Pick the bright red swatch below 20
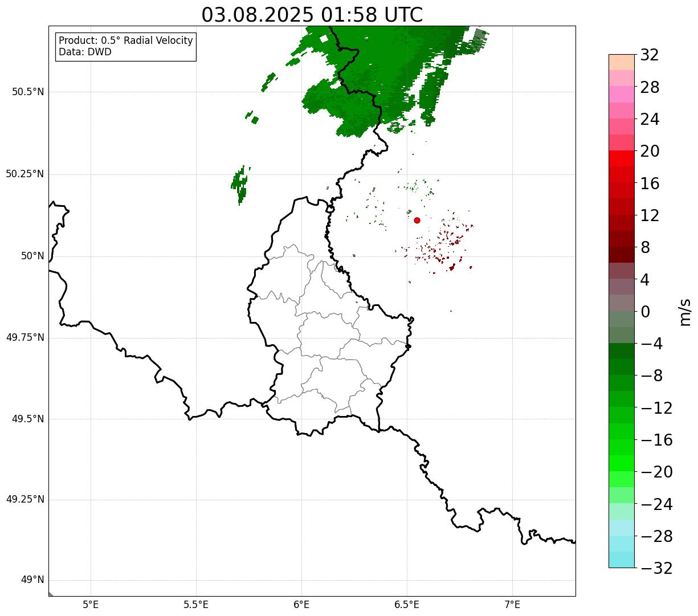Image resolution: width=698 pixels, height=616 pixels. point(622,158)
